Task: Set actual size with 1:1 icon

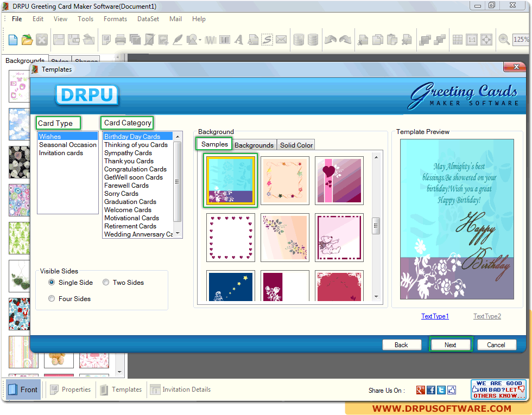Action: [472, 40]
